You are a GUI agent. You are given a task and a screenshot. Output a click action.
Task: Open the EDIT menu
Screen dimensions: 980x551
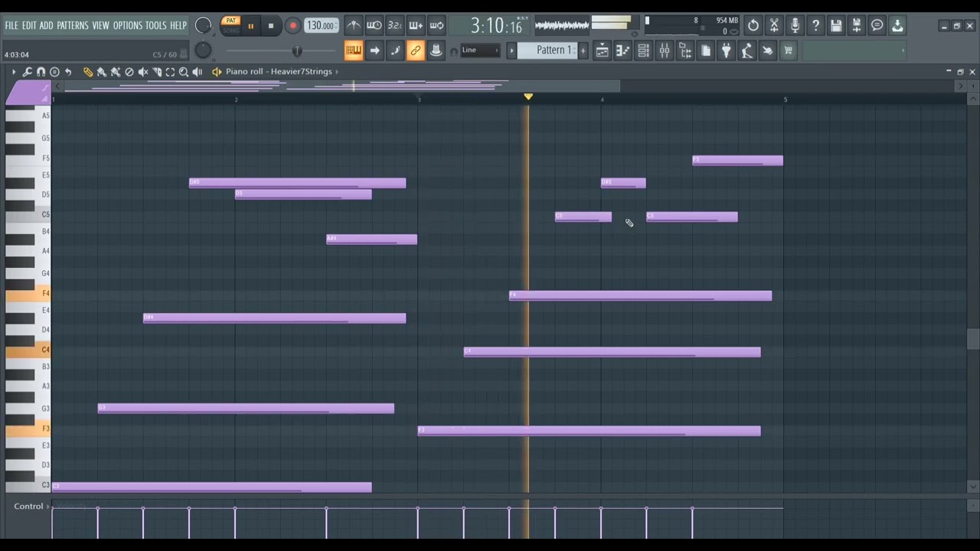click(29, 25)
